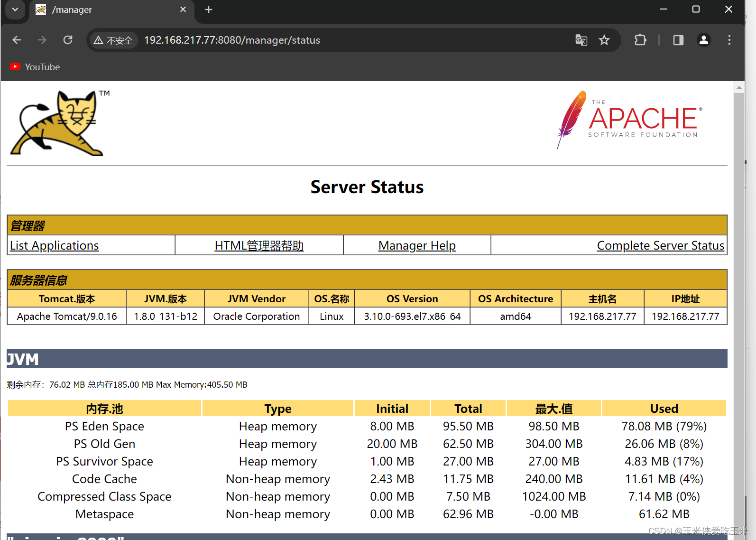Click the Code Cache row label
756x540 pixels.
pos(104,479)
